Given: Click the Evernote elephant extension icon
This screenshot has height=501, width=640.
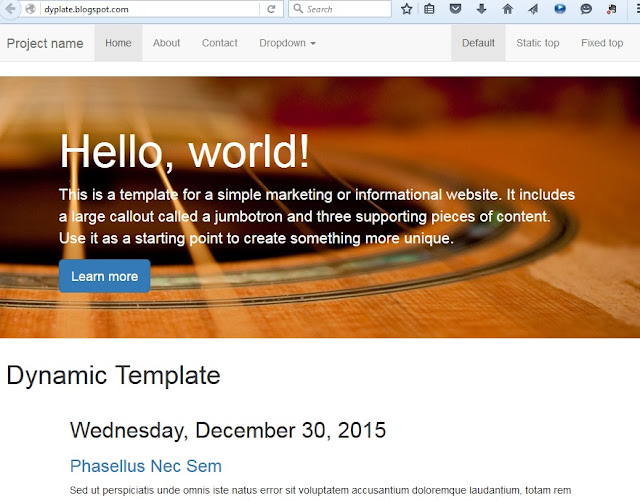Looking at the screenshot, I should pos(611,9).
